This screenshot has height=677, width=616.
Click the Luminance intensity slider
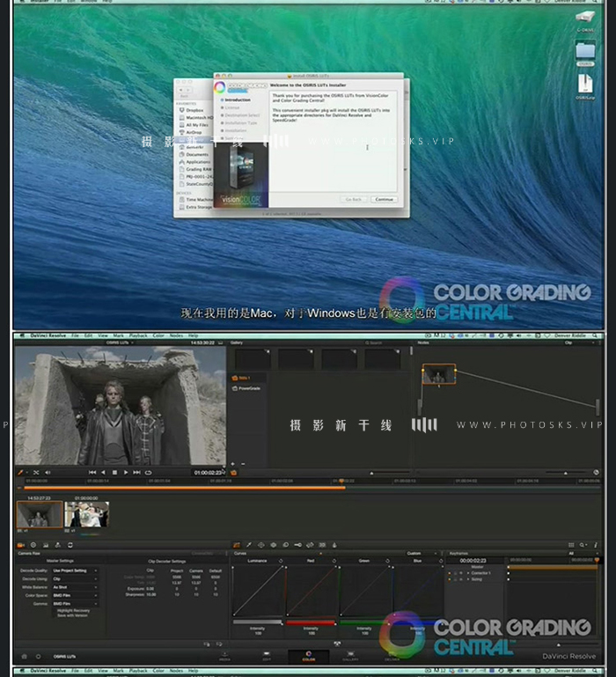(257, 622)
